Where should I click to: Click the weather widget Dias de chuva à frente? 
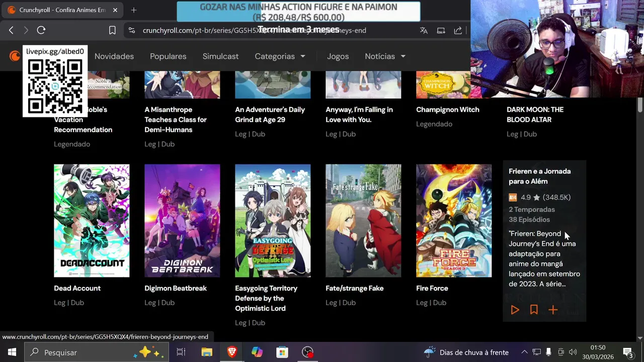pyautogui.click(x=466, y=352)
